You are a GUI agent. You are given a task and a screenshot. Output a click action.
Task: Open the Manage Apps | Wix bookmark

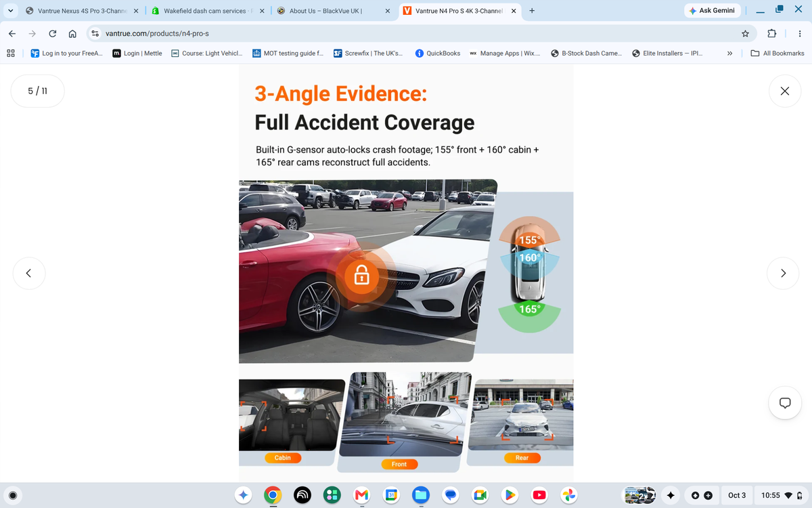[505, 53]
